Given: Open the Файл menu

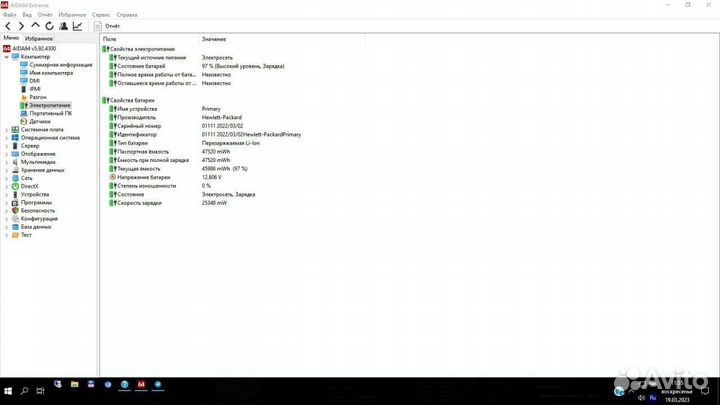Looking at the screenshot, I should [9, 15].
